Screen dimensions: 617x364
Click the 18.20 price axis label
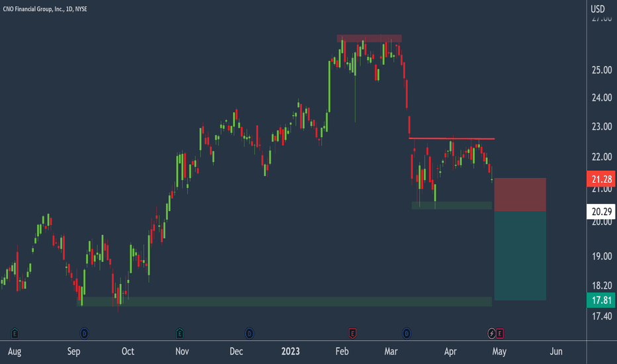tap(602, 285)
